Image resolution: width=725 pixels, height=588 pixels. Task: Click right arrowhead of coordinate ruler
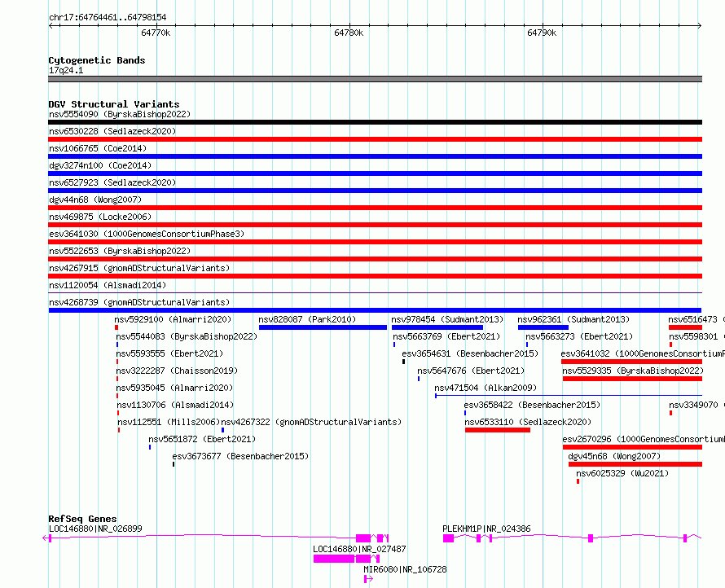tap(700, 26)
